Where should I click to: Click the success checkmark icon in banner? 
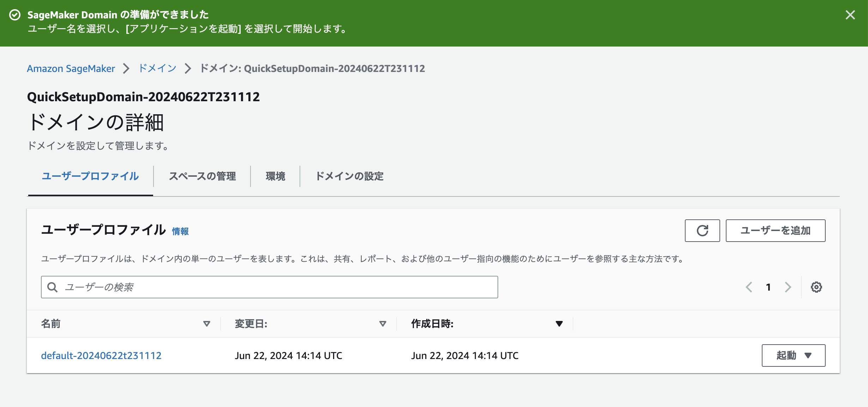click(15, 15)
